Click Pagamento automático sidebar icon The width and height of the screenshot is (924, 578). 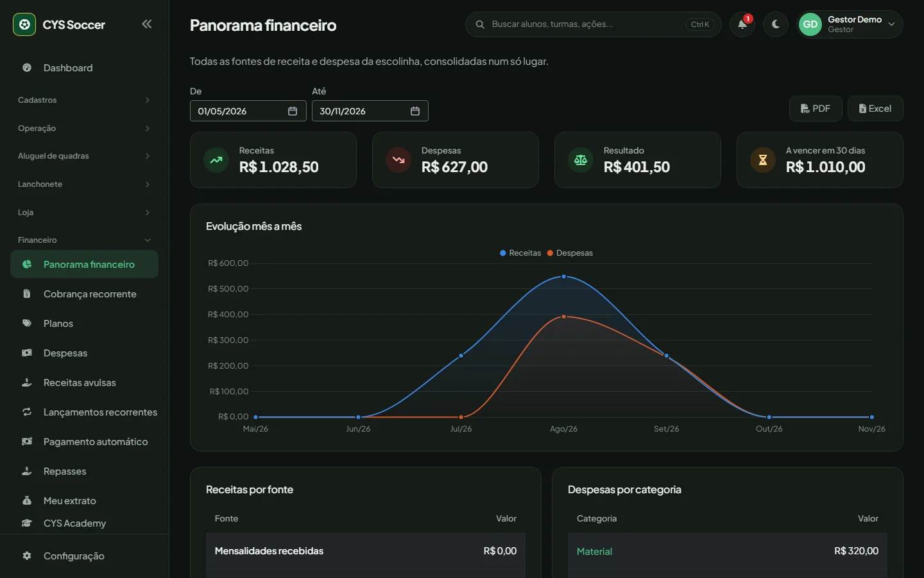pos(27,442)
